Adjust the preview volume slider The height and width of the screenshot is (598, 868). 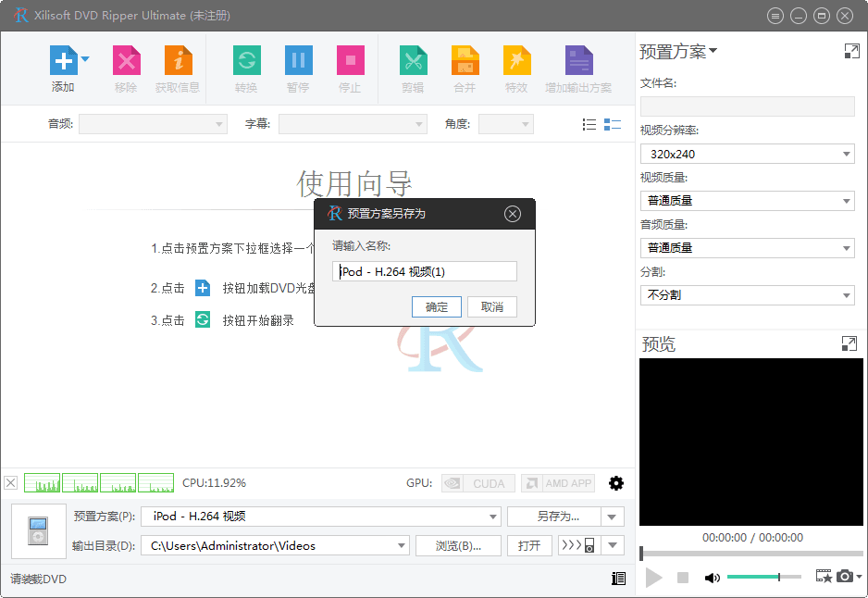point(764,577)
